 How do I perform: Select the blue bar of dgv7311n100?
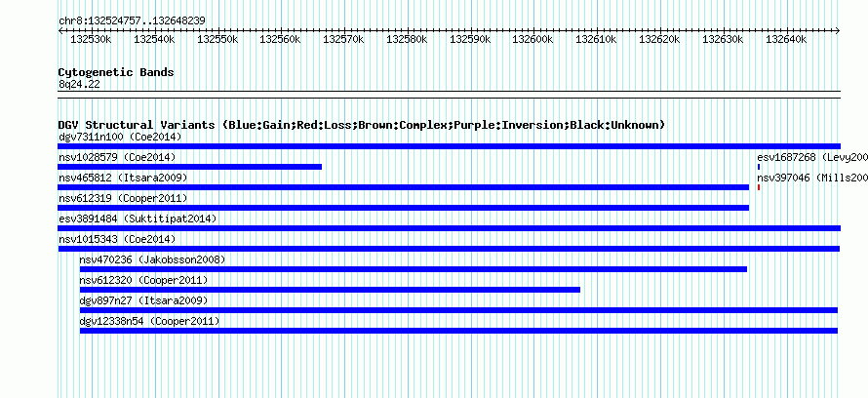pyautogui.click(x=450, y=146)
